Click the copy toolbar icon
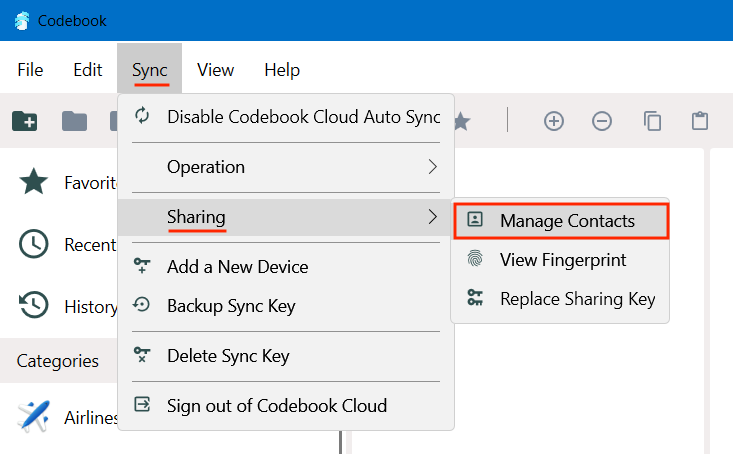This screenshot has width=733, height=454. click(x=652, y=121)
